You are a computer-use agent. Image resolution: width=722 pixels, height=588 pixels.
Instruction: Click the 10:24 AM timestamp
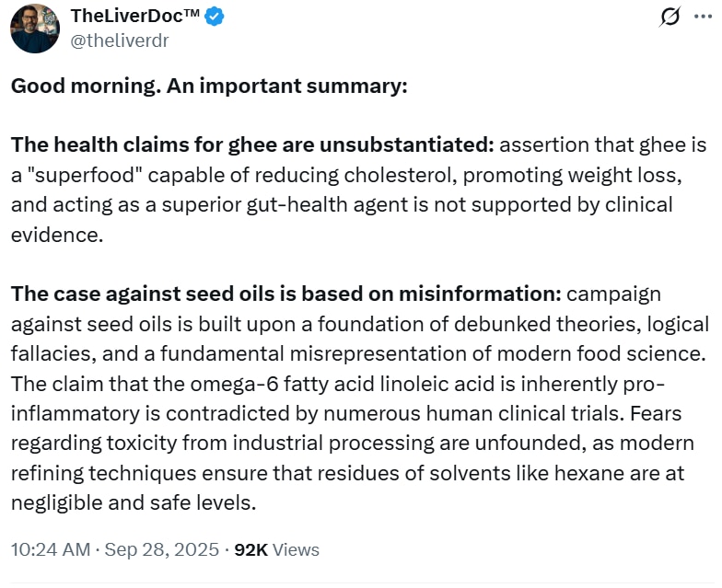(x=51, y=549)
